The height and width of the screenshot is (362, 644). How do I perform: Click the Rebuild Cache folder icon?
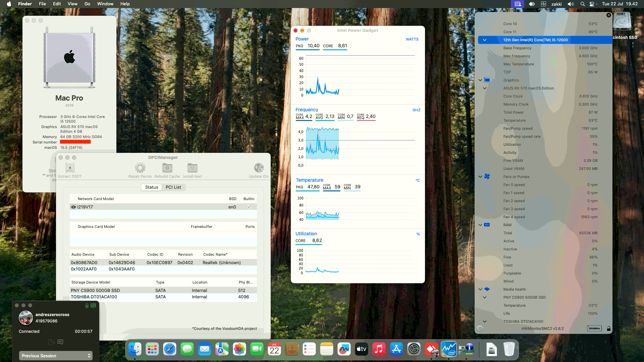167,168
